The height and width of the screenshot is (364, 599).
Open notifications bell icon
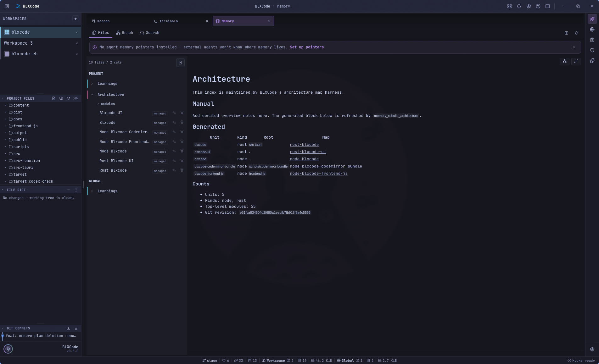[x=519, y=6]
